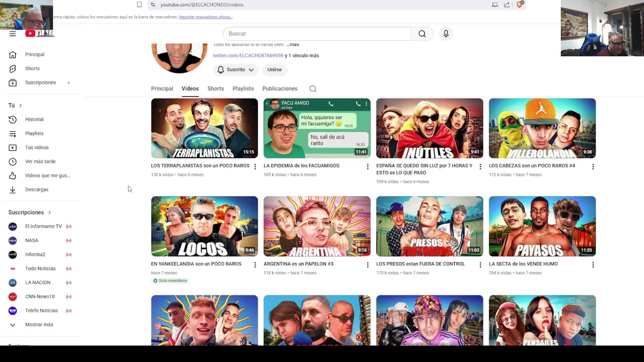
Task: Click title LA SECTA de los VENDE HUMO
Action: [x=523, y=264]
